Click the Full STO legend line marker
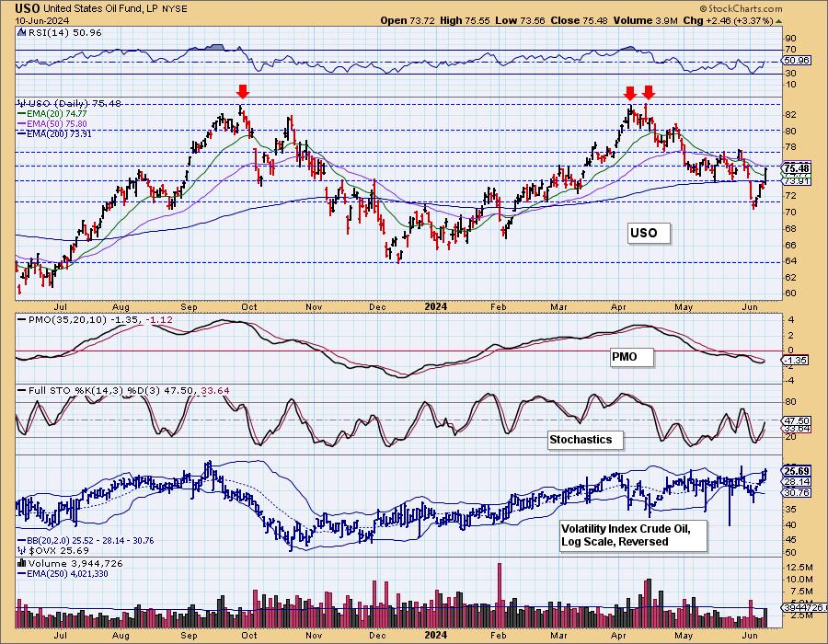Image resolution: width=828 pixels, height=644 pixels. [22, 391]
